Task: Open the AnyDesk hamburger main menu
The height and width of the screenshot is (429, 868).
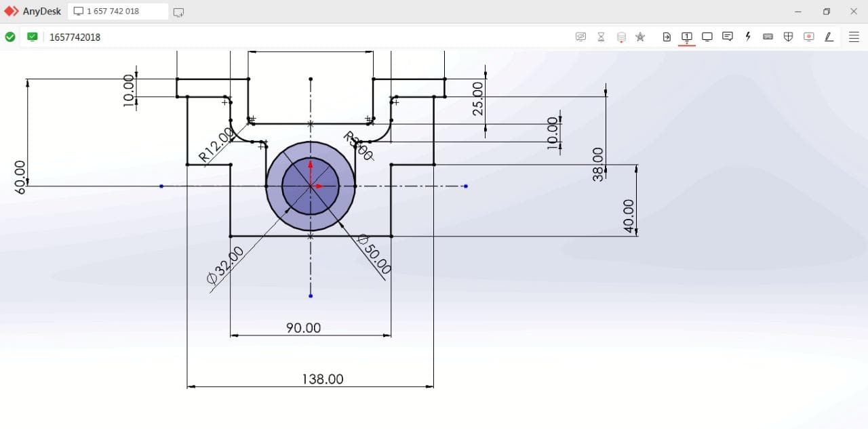Action: (854, 37)
